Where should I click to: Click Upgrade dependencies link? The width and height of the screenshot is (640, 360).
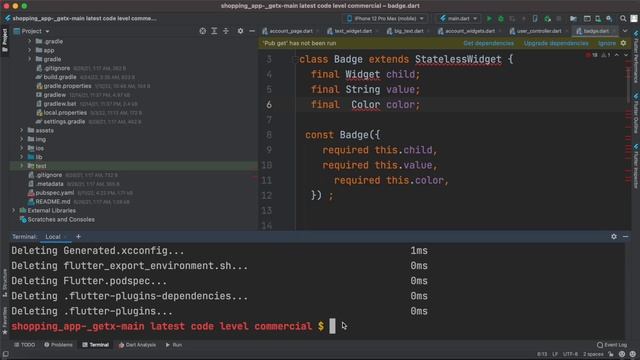point(556,43)
